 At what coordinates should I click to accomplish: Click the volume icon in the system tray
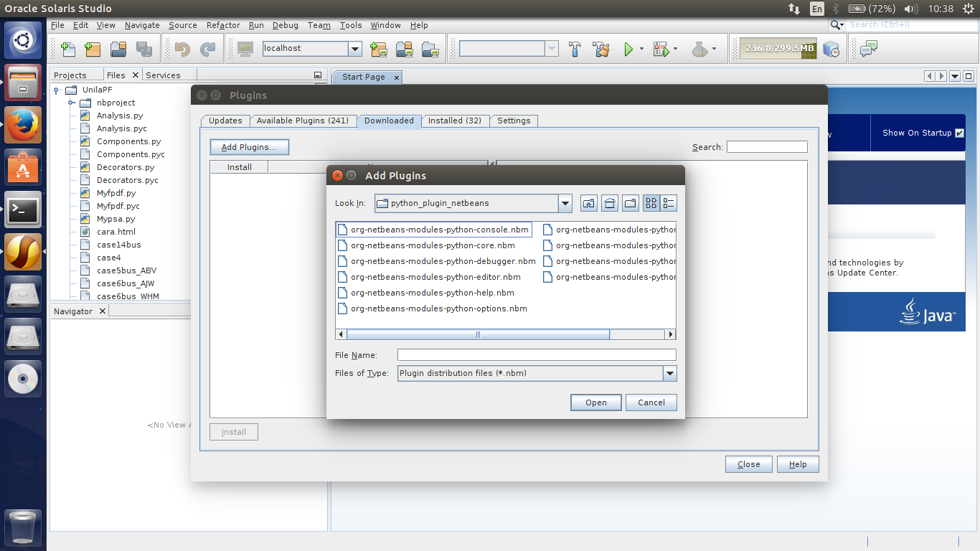(x=910, y=9)
